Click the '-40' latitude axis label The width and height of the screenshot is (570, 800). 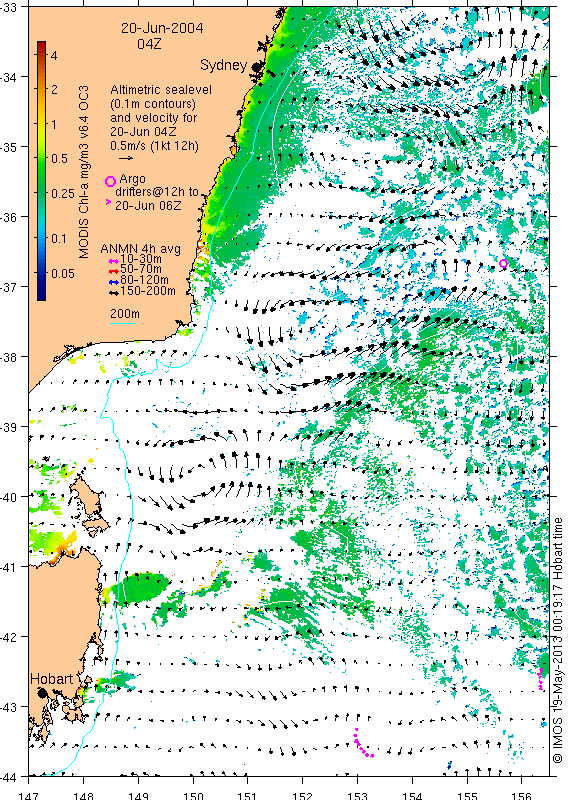click(8, 496)
